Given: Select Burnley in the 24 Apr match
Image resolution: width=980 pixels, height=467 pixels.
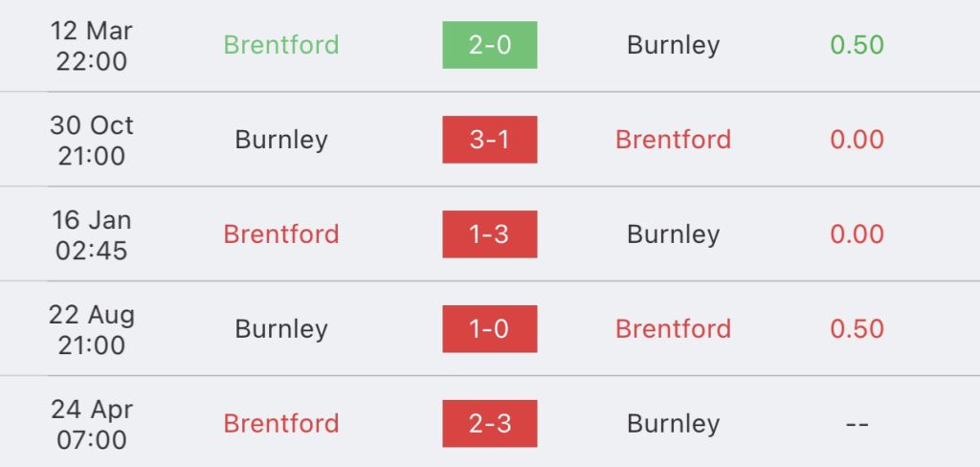Looking at the screenshot, I should tap(673, 423).
